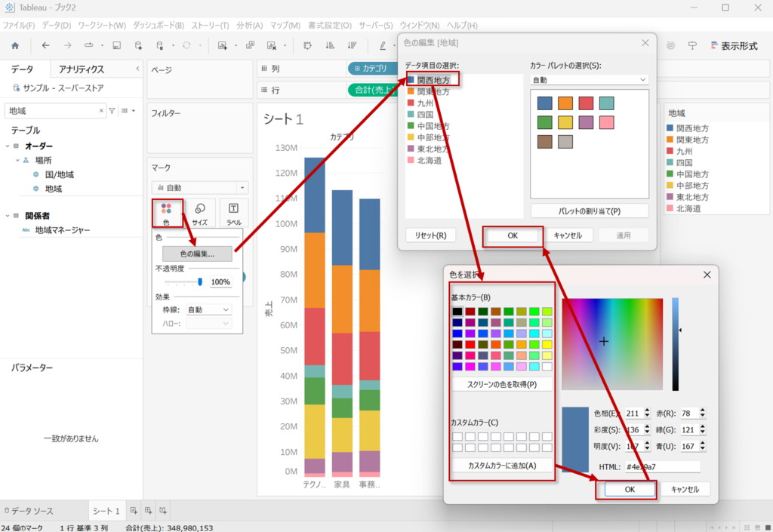Viewport: 773px width, 532px height.
Task: Open the color palette selection dropdown
Action: tap(590, 79)
